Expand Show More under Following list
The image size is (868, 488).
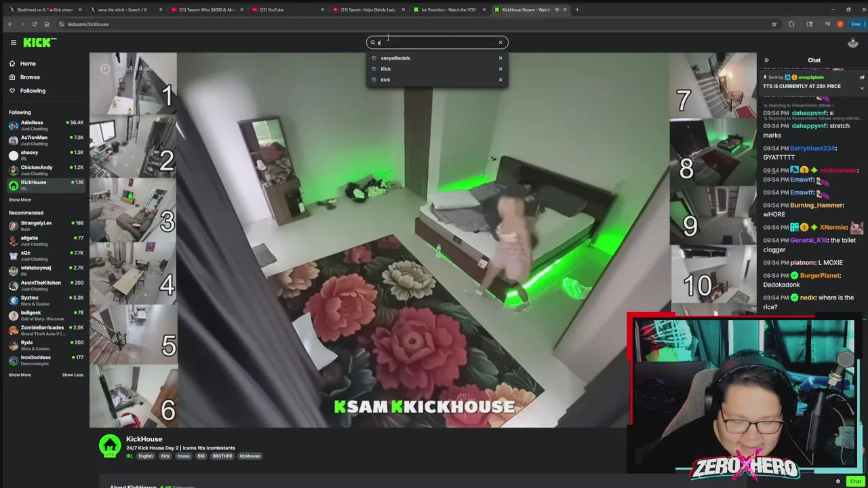[x=20, y=199]
